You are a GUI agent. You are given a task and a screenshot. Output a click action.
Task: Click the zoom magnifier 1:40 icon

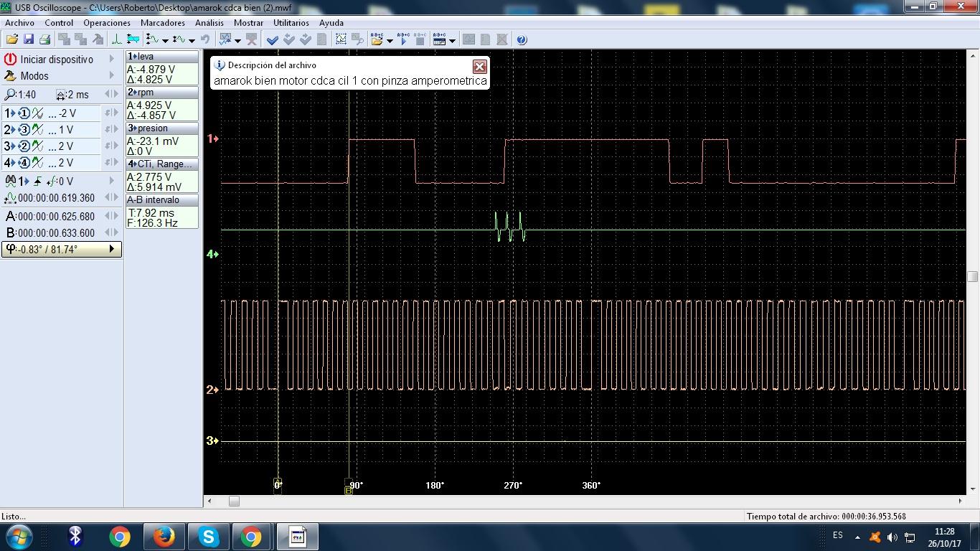(10, 95)
